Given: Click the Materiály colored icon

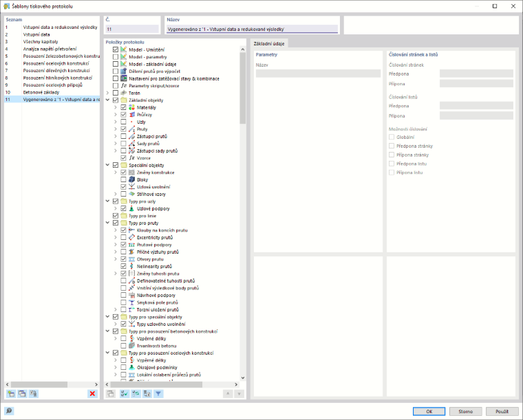Looking at the screenshot, I should [132, 107].
